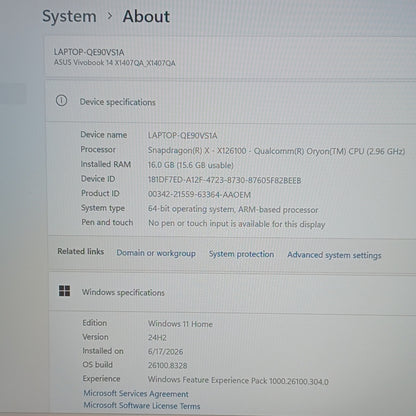
Task: Collapse the Device specifications section header
Action: coord(231,101)
